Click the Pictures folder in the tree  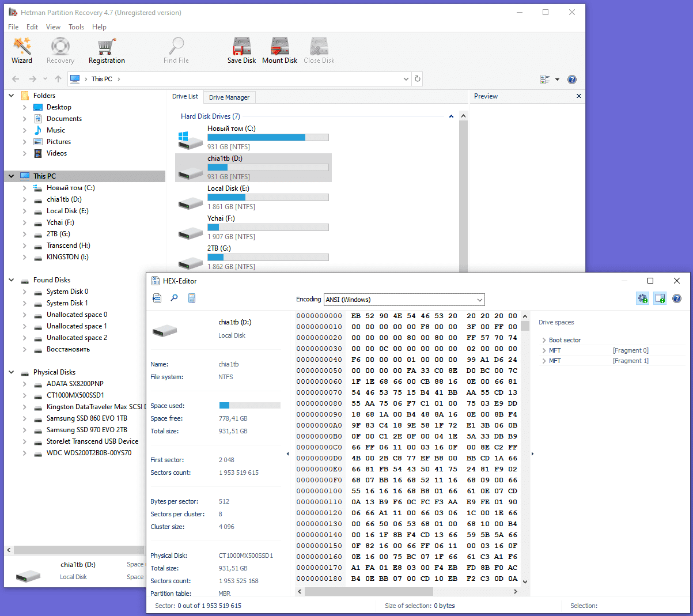(x=59, y=142)
